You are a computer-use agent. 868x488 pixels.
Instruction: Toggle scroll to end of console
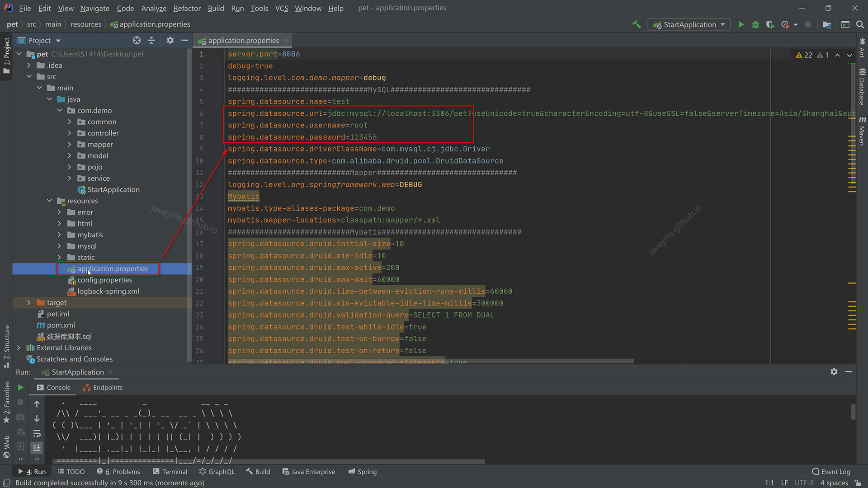[37, 447]
